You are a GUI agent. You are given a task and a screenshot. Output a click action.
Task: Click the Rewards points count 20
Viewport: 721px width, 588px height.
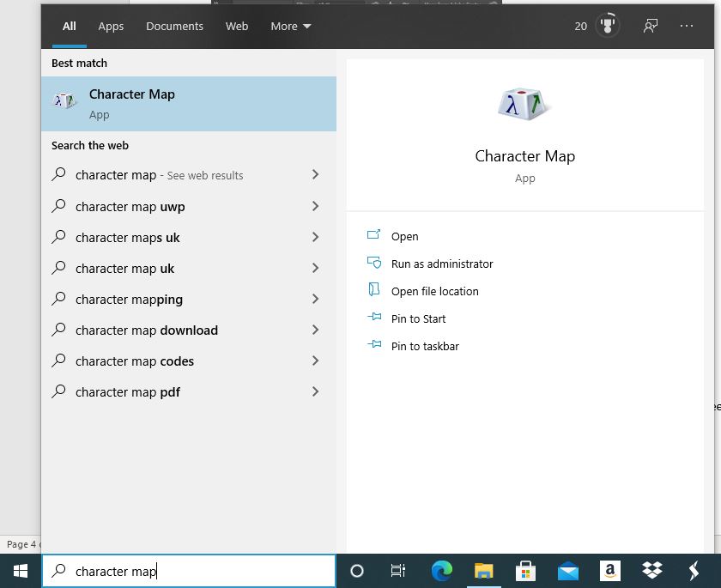point(581,27)
